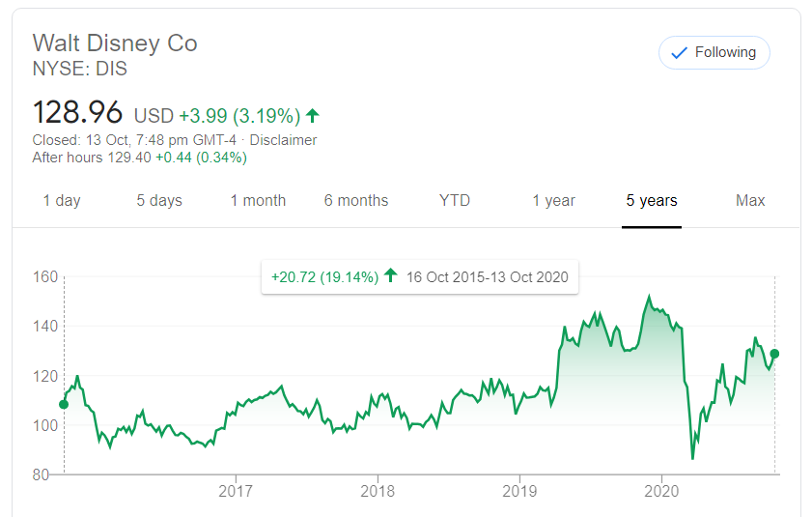Click the NYSE: DIS ticker label
The height and width of the screenshot is (517, 812).
80,70
